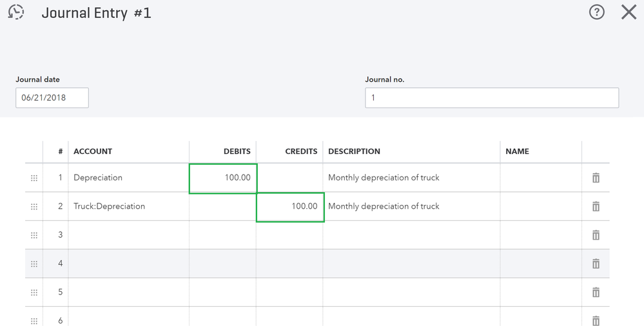Viewport: 644px width, 326px height.
Task: Click the trash icon for row 3
Action: click(596, 235)
